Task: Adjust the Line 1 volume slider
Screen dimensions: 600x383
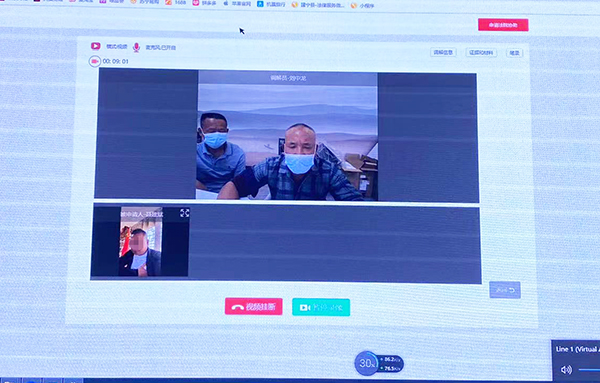Action: point(589,370)
